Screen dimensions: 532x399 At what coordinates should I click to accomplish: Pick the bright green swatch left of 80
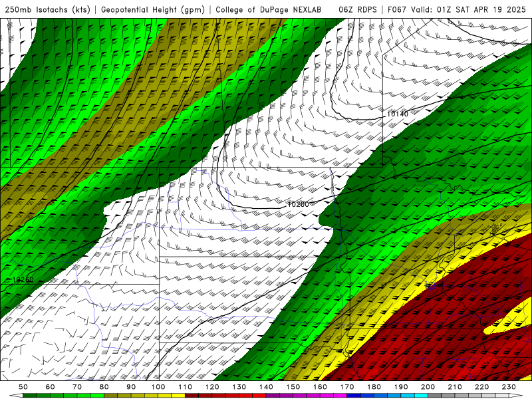click(97, 396)
